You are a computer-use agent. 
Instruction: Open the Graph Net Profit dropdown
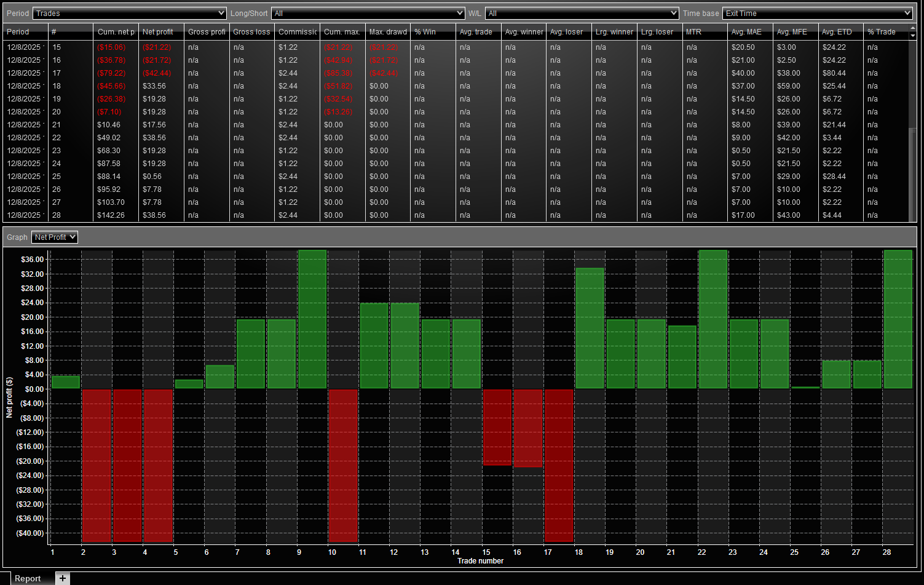coord(55,237)
